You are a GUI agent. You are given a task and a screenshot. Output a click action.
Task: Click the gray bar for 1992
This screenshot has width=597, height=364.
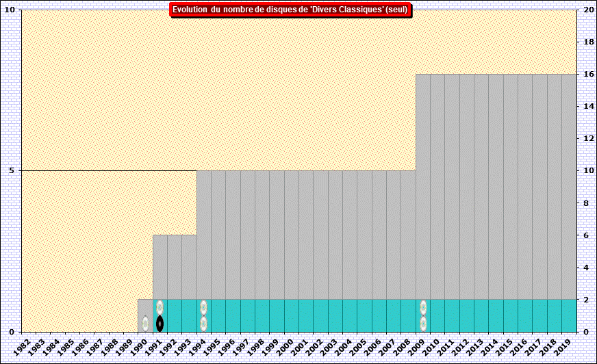[175, 267]
